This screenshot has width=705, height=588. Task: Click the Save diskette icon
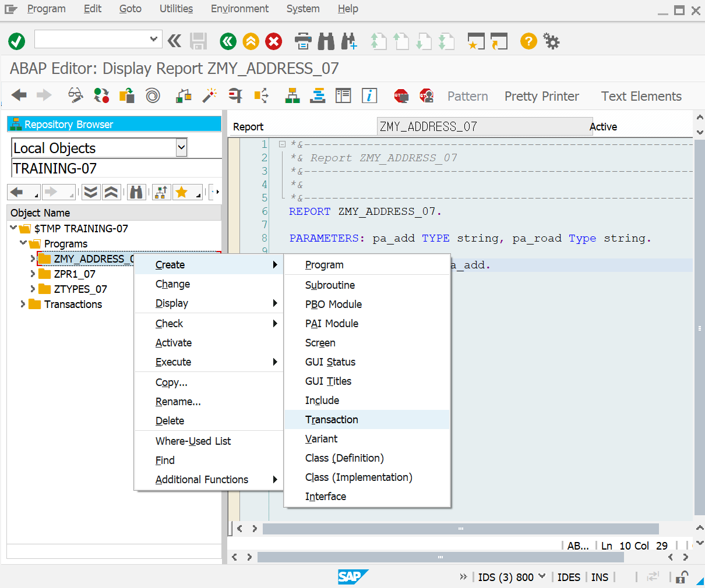[x=198, y=41]
